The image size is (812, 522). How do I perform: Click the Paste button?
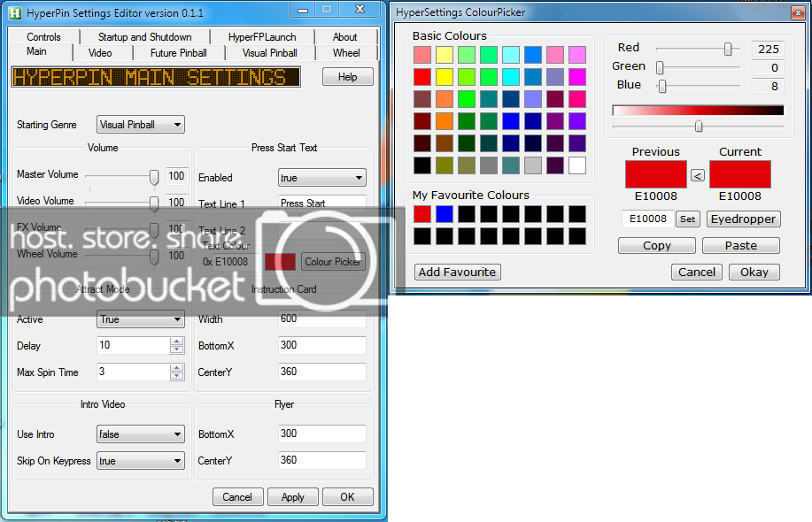coord(741,245)
